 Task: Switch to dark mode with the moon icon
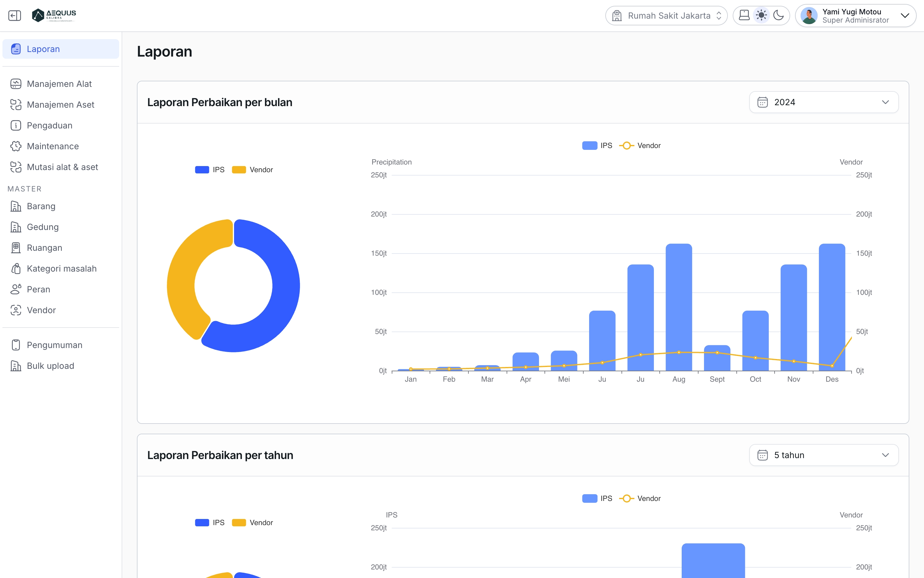[779, 15]
